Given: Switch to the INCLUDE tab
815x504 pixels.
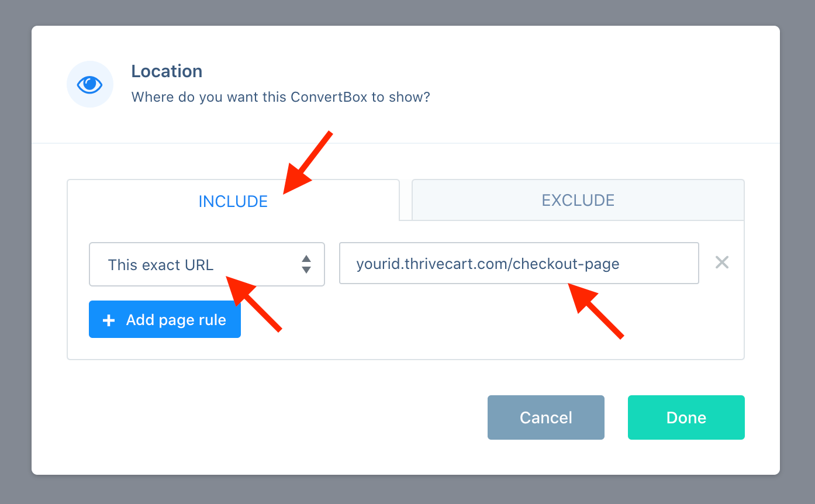Looking at the screenshot, I should tap(233, 200).
